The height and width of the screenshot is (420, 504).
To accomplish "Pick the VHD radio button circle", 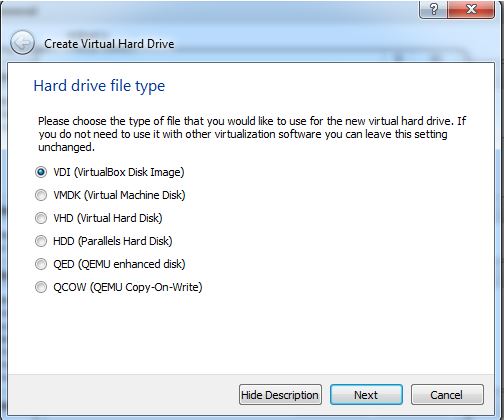I will (41, 218).
